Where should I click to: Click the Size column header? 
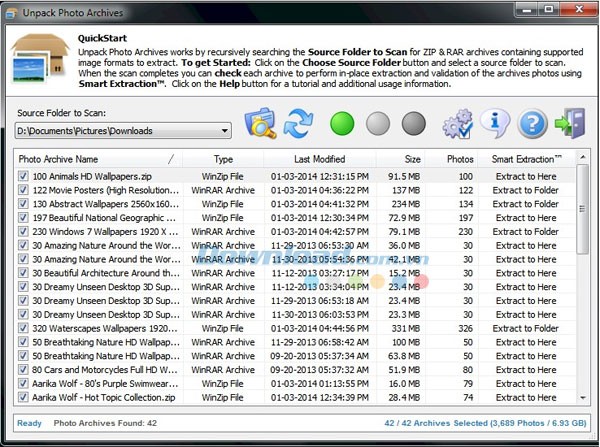(412, 159)
